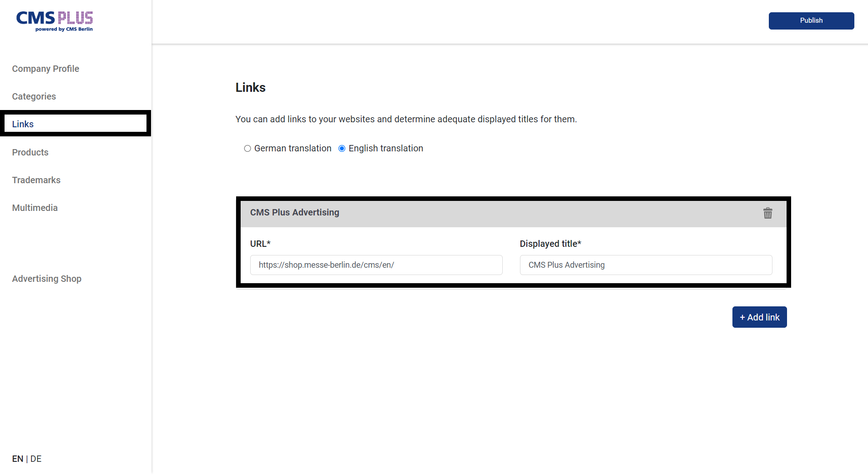Click the links description paragraph

pos(406,119)
